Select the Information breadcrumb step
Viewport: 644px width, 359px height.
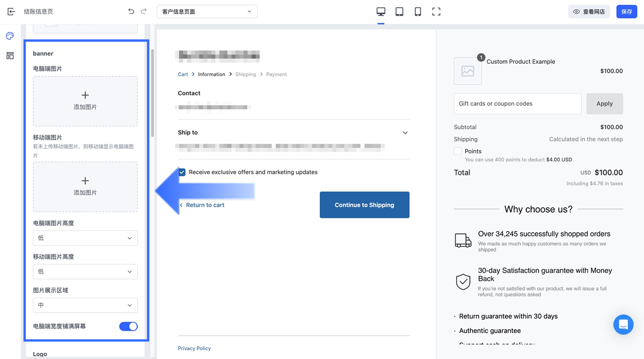[x=211, y=74]
